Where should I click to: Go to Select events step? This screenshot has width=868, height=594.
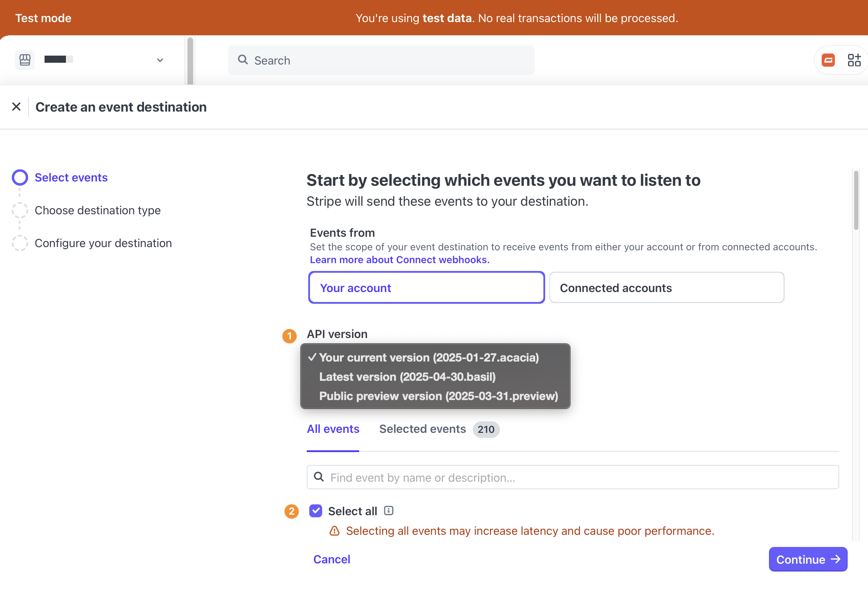click(x=71, y=178)
